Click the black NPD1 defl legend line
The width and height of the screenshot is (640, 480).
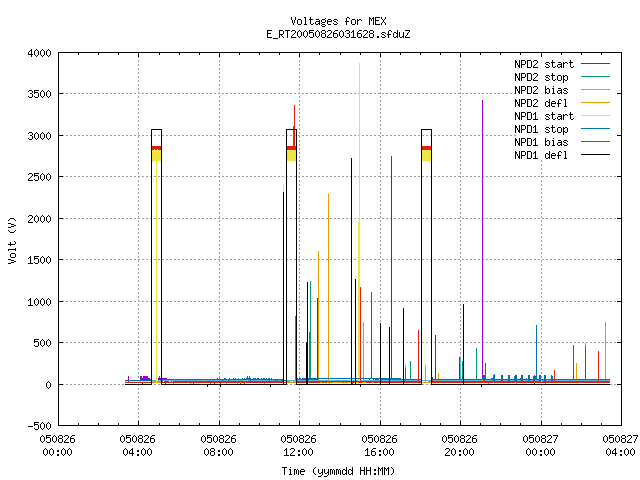pos(595,155)
